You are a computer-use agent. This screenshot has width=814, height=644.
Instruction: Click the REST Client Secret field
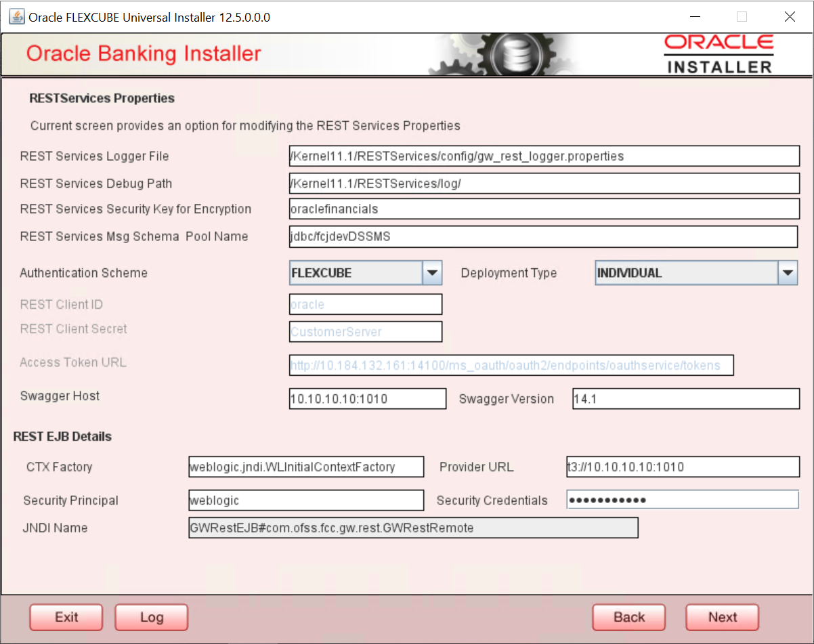point(366,332)
